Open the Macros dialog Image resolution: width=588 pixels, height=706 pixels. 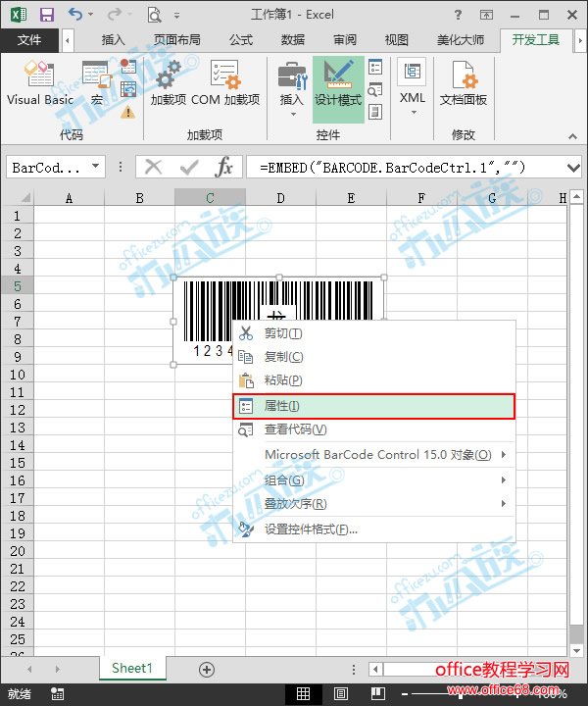coord(97,83)
